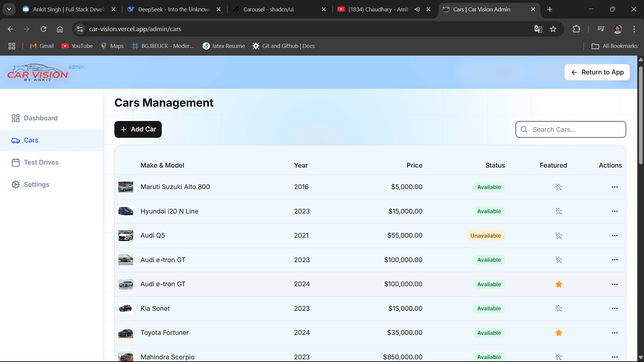Open the browser extensions icon
Viewport: 644px width, 362px height.
click(576, 29)
